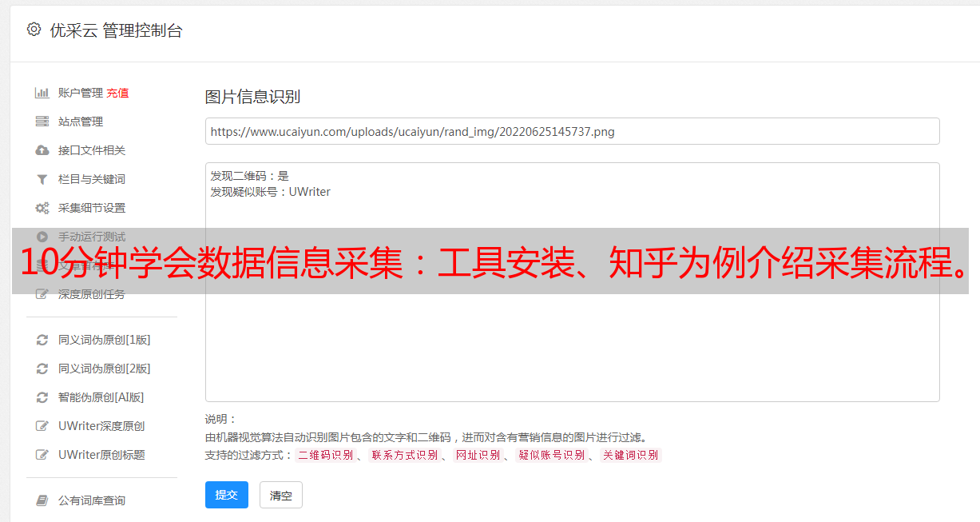Click the edit icon next to 深度原创任务
Screen dimensions: 980x522
tap(42, 294)
